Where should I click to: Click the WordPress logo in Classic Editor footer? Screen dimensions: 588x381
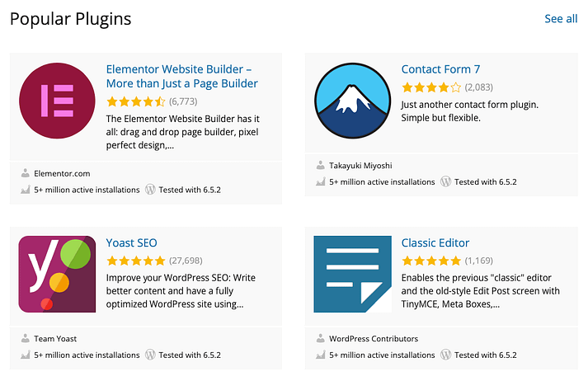[x=445, y=355]
